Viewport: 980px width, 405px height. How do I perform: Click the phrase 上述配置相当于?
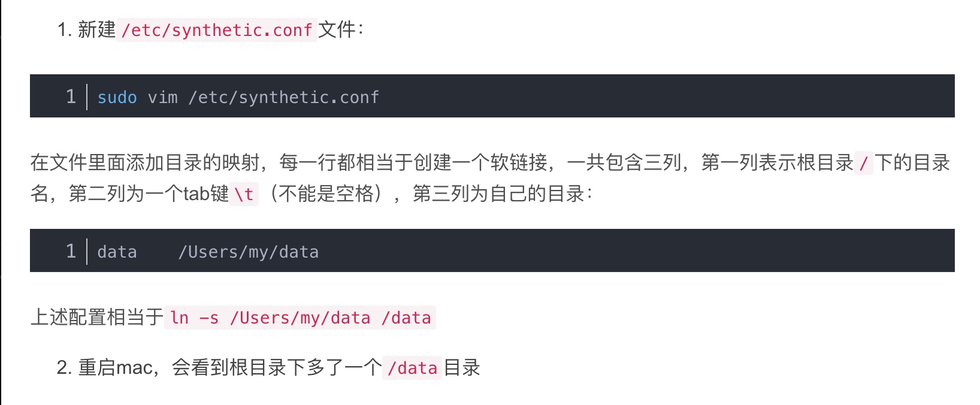(x=97, y=317)
